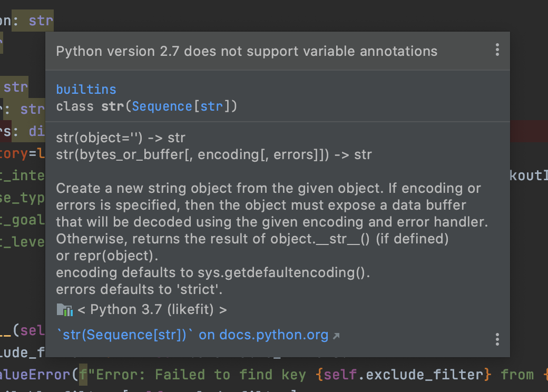Open the warning tooltip's three-dot menu

497,50
